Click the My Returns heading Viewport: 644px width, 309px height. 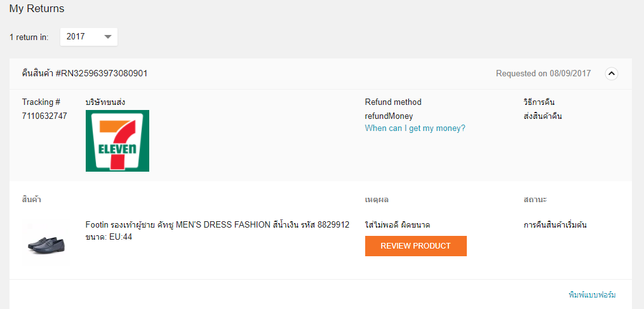(37, 9)
